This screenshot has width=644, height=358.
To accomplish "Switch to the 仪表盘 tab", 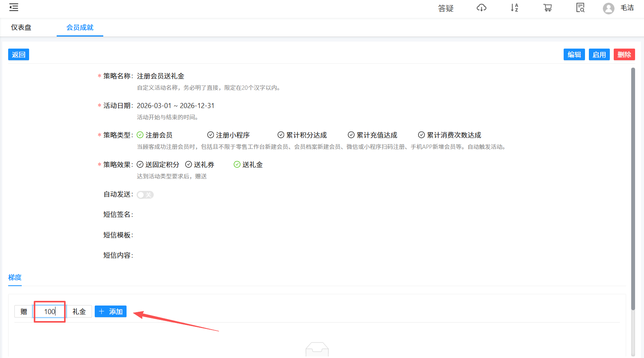I will 22,27.
